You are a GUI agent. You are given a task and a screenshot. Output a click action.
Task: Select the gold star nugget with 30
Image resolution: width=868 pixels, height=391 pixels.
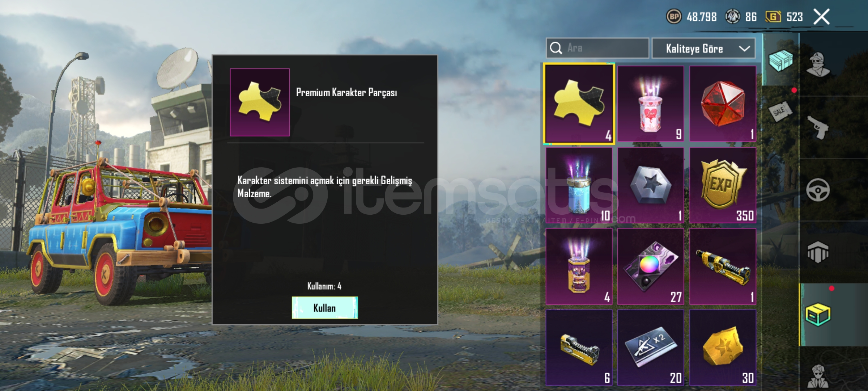click(x=723, y=348)
